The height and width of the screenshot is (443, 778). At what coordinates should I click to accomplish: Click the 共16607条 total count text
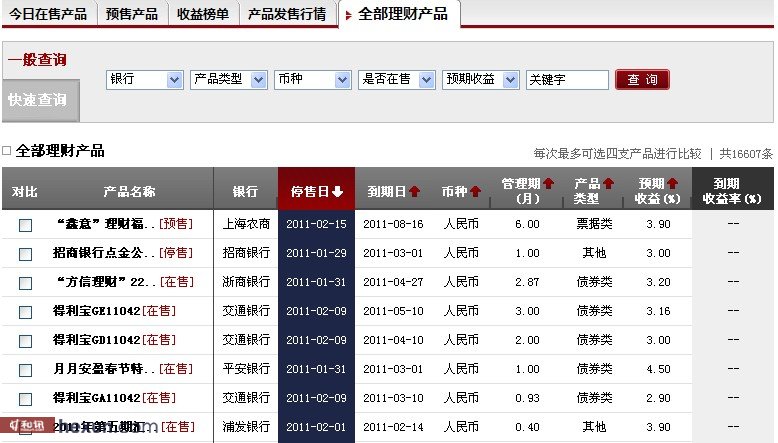pyautogui.click(x=746, y=154)
